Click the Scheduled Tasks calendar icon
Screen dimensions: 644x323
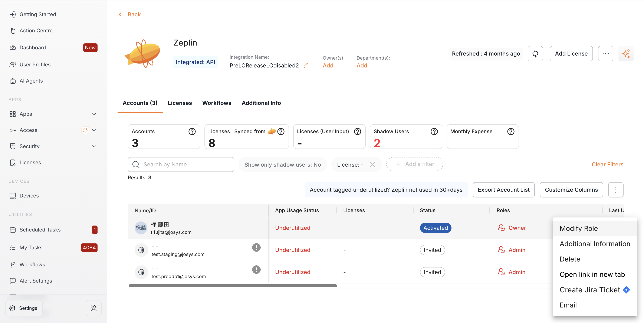[13, 230]
